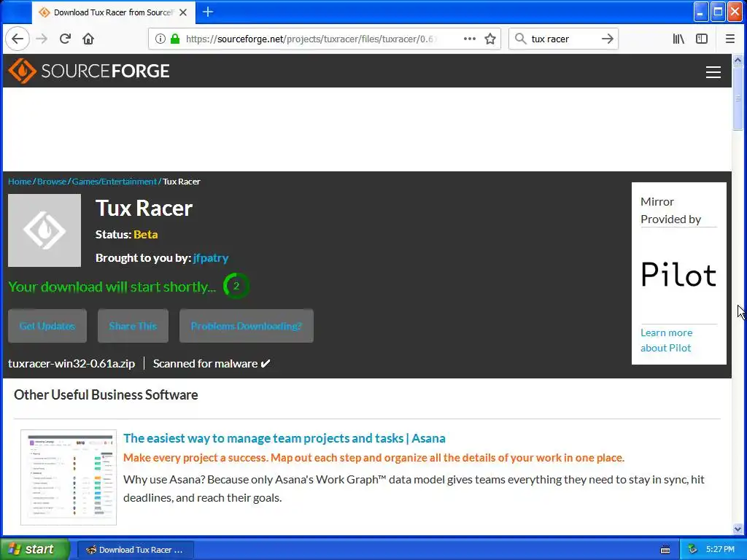Toggle the sidebar view icon
Screen dimensions: 747x560
[x=702, y=39]
